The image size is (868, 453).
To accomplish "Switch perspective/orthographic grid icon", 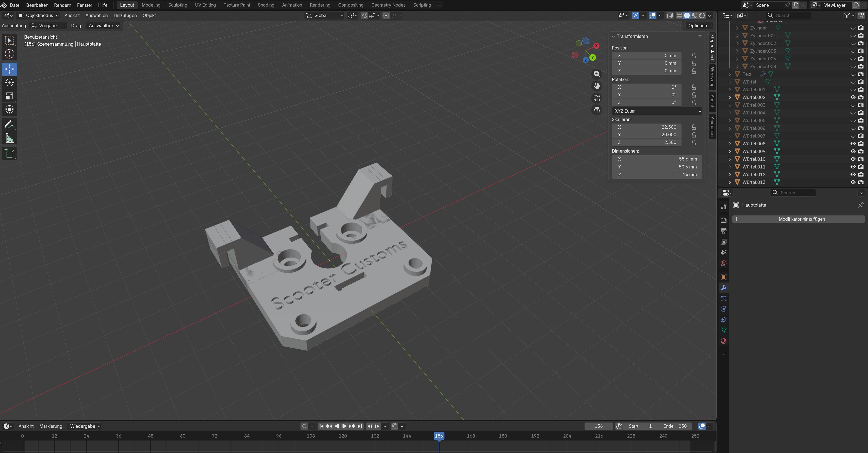I will (597, 110).
